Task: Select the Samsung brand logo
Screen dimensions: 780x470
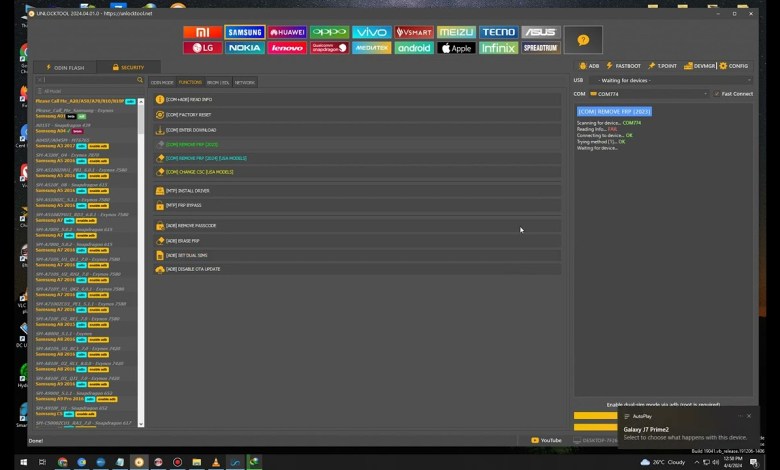Action: pos(245,32)
